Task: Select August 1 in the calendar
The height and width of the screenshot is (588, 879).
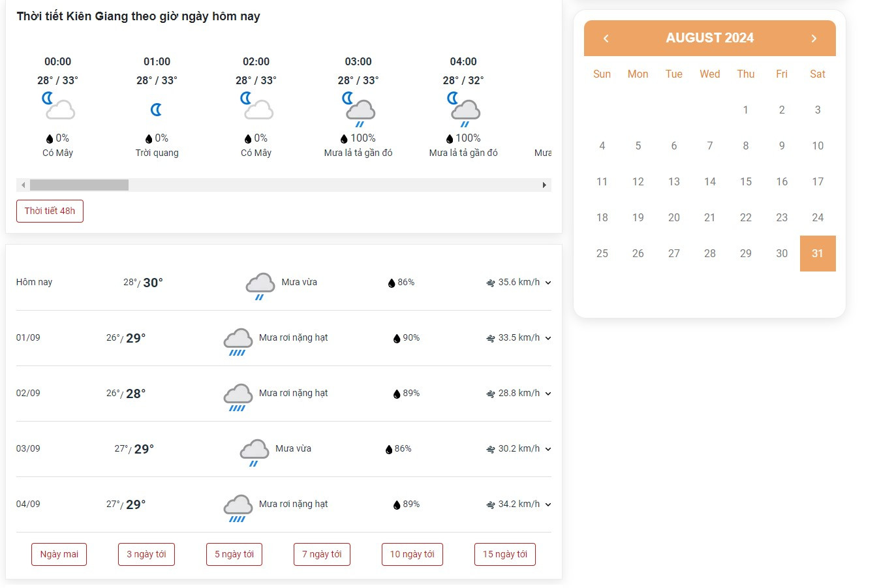Action: (746, 110)
